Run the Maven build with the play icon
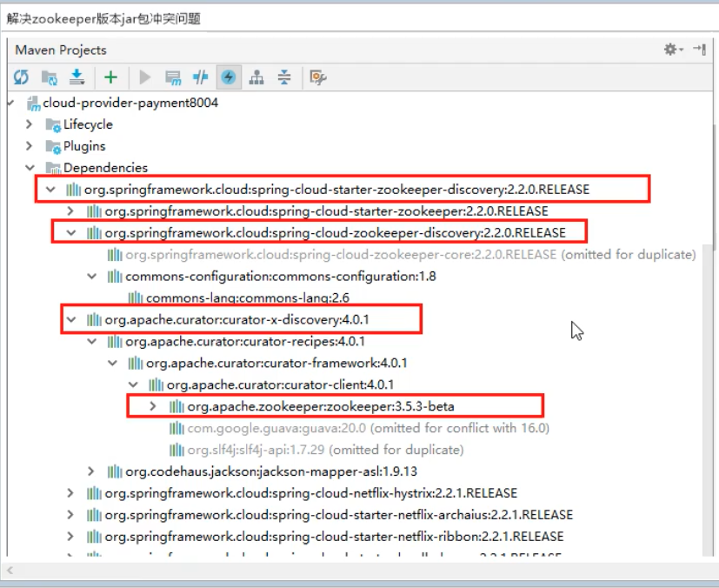 point(144,77)
